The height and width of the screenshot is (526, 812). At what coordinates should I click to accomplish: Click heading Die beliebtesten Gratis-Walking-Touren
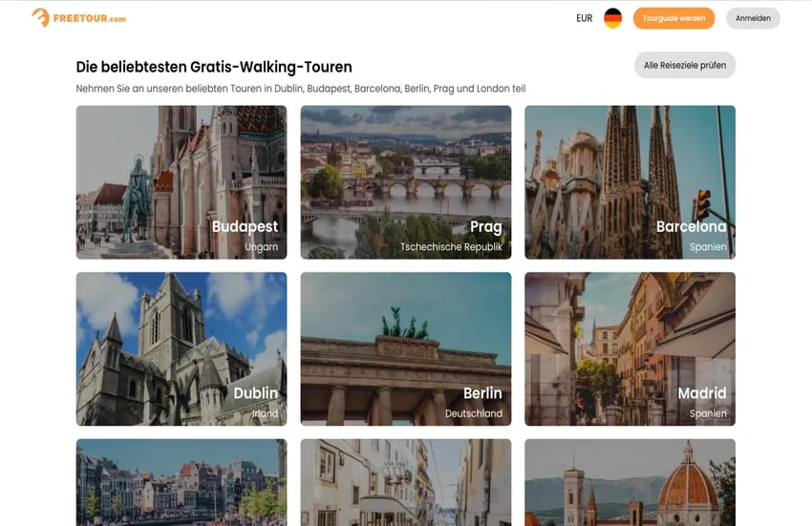[214, 67]
